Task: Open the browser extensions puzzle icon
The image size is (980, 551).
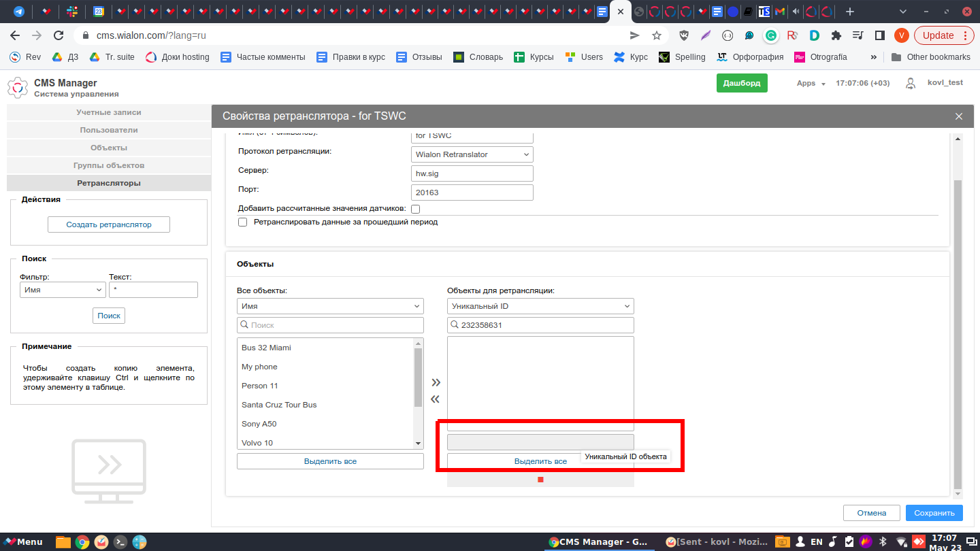Action: coord(836,35)
